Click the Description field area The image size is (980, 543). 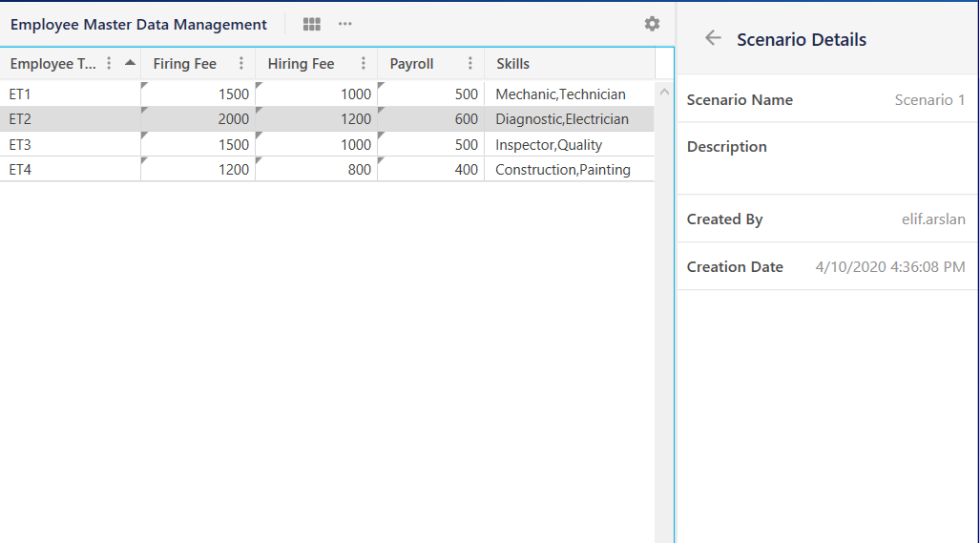click(827, 158)
